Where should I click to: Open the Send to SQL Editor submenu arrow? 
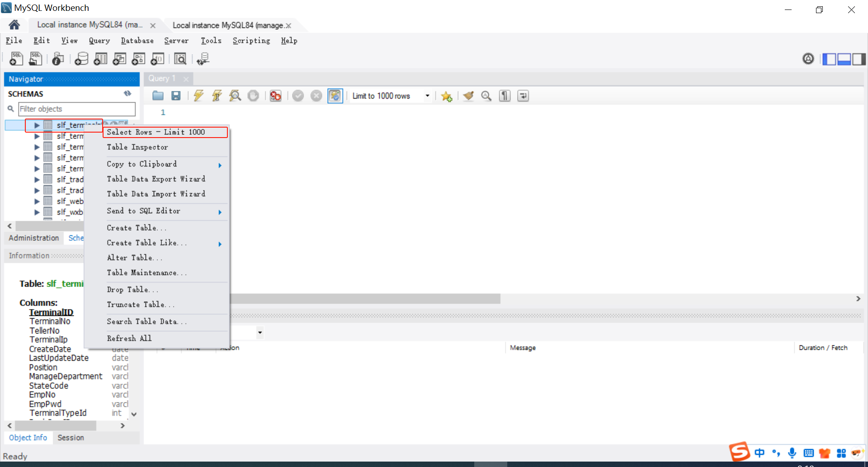(220, 212)
